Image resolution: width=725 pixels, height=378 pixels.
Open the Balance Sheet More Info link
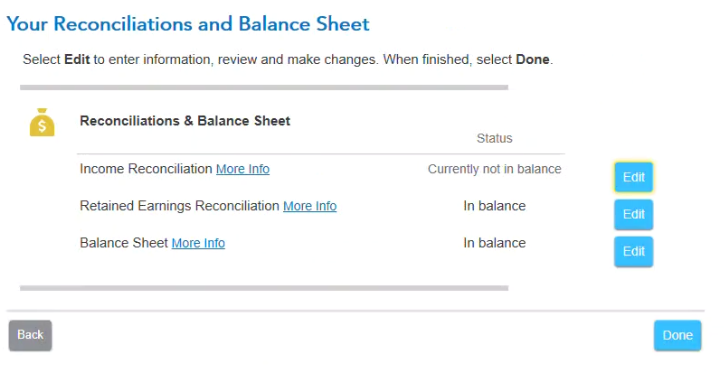[x=198, y=243]
